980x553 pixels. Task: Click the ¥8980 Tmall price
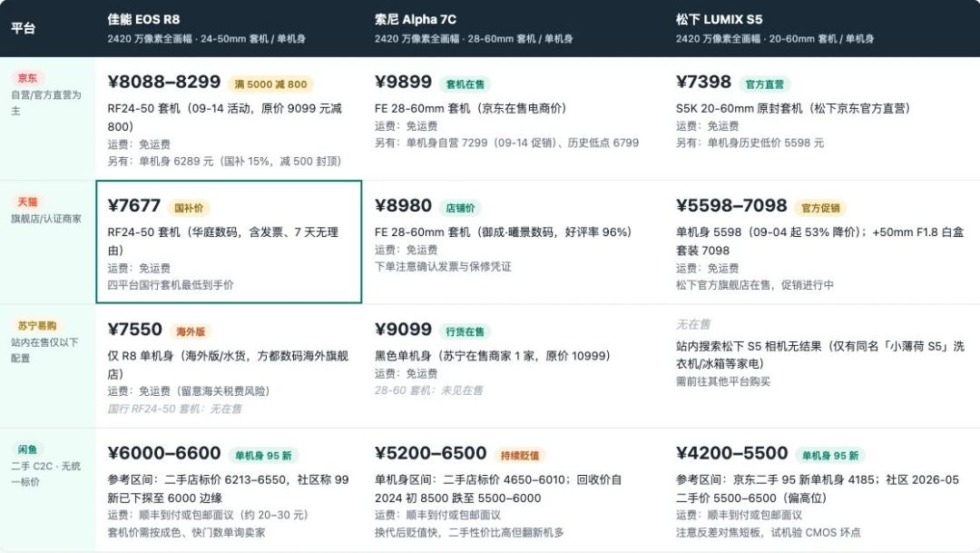coord(403,206)
